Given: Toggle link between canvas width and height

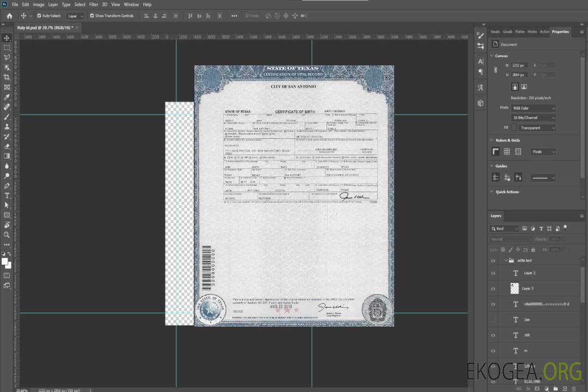Looking at the screenshot, I should click(x=495, y=70).
